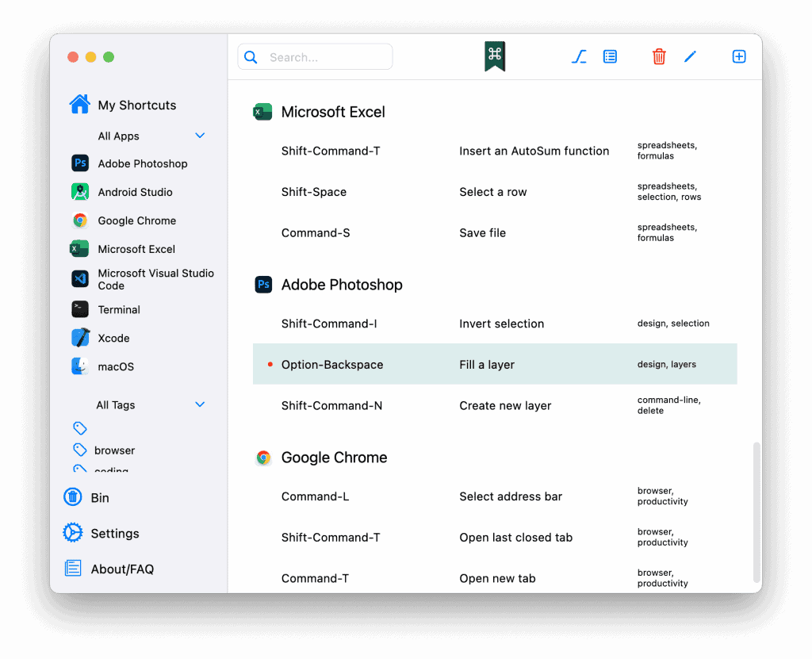Select Google Chrome label in sidebar
The width and height of the screenshot is (812, 659).
coord(136,220)
